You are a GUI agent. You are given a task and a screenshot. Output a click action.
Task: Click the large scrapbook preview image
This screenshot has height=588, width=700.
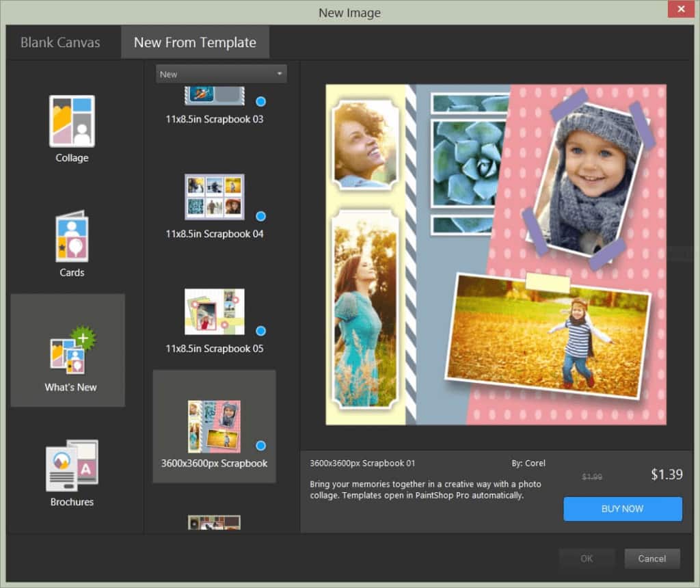click(x=496, y=254)
